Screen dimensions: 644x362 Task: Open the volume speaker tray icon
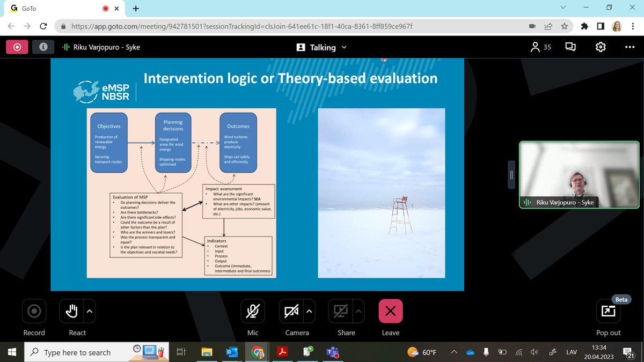coord(535,352)
